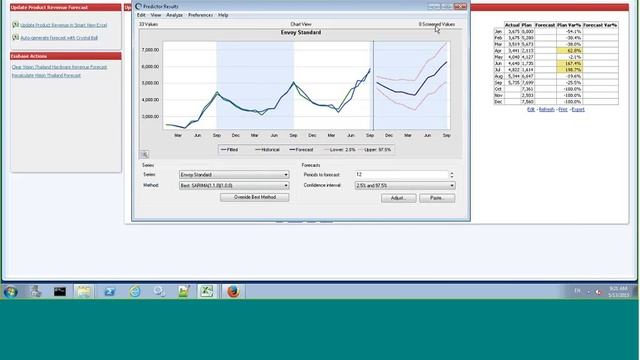640x360 pixels.
Task: Click the 7,000.00 axis label on chart
Action: tap(150, 50)
